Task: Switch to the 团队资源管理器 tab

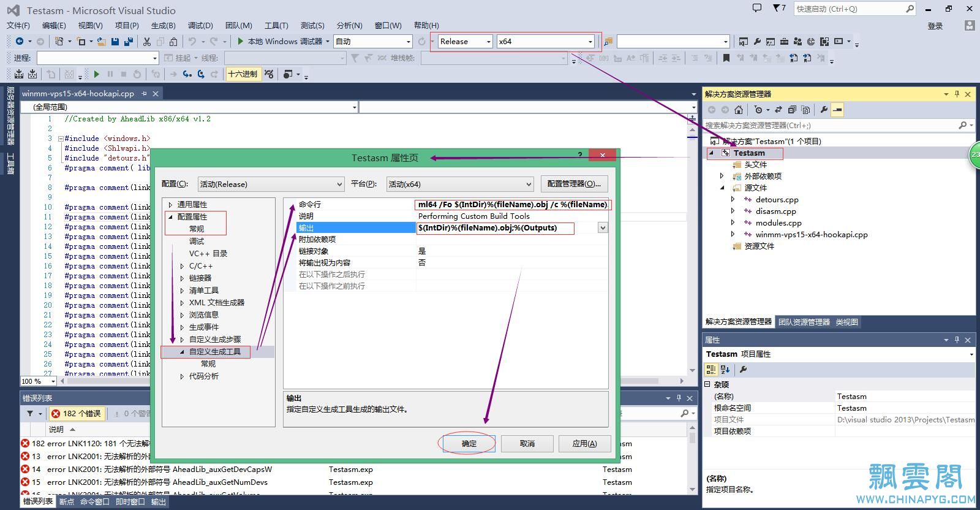Action: 804,322
